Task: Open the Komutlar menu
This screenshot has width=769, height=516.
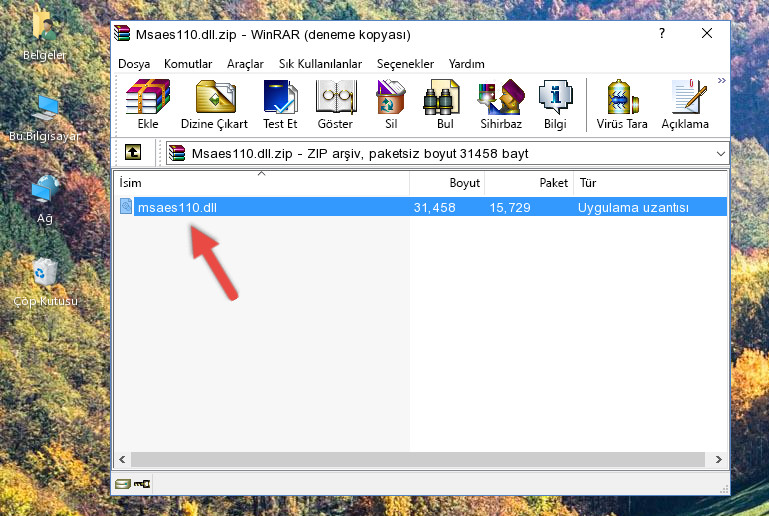Action: [188, 64]
